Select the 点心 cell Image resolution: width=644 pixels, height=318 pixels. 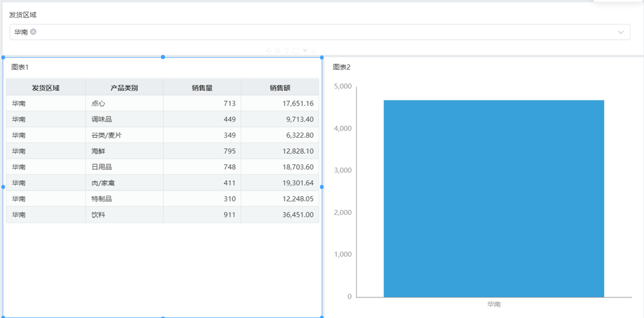[124, 104]
